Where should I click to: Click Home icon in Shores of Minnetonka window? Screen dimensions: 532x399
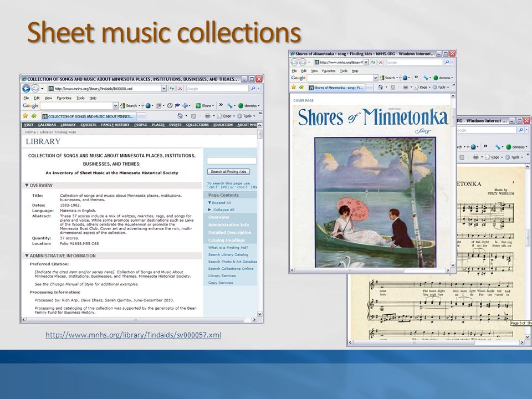point(381,87)
